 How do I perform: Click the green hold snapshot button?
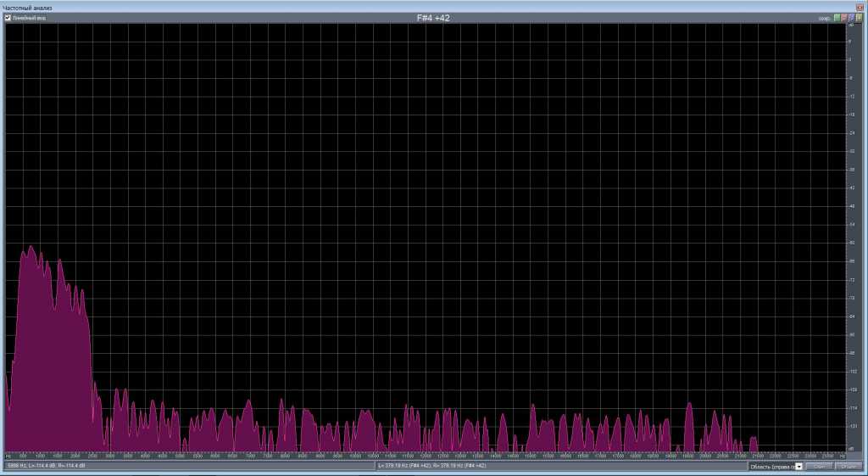[x=837, y=19]
